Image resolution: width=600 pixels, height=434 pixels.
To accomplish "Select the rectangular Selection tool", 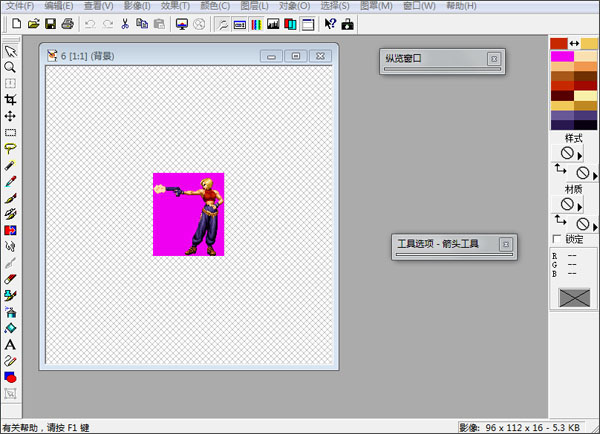I will pyautogui.click(x=10, y=132).
